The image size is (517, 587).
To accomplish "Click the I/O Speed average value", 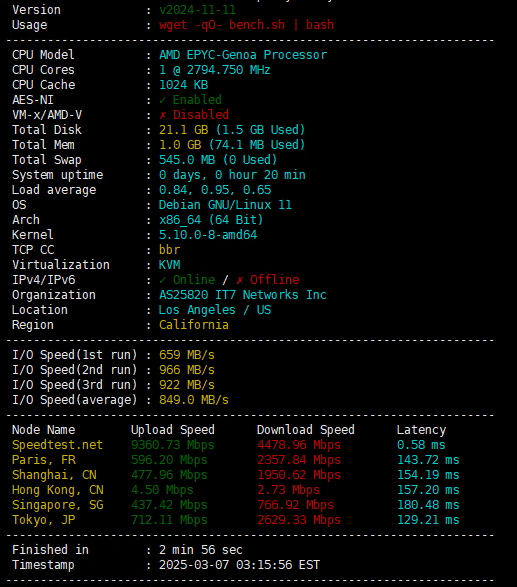I will [194, 400].
